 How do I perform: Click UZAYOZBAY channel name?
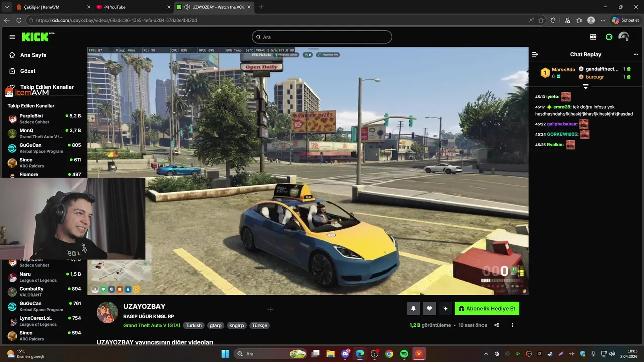pos(144,306)
